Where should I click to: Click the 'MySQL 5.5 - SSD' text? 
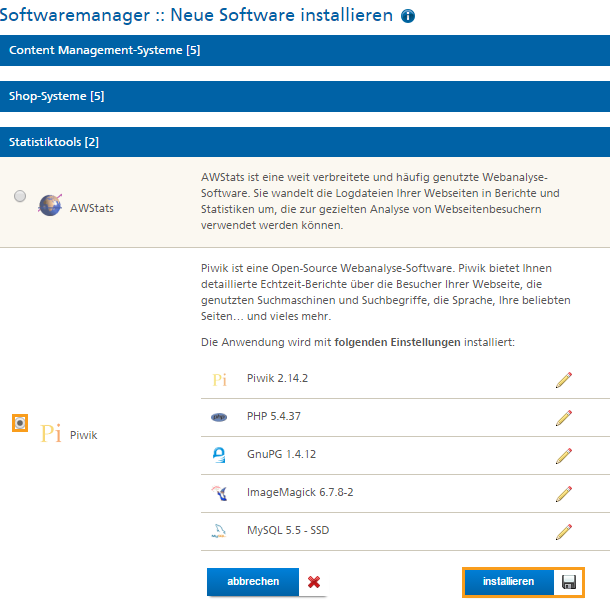pyautogui.click(x=288, y=530)
